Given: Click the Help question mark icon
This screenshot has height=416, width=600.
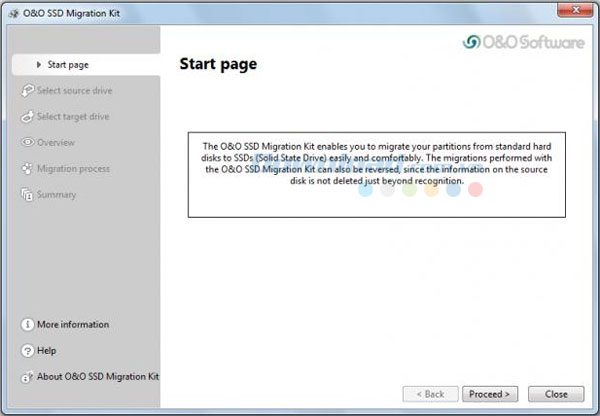Looking at the screenshot, I should tap(27, 351).
